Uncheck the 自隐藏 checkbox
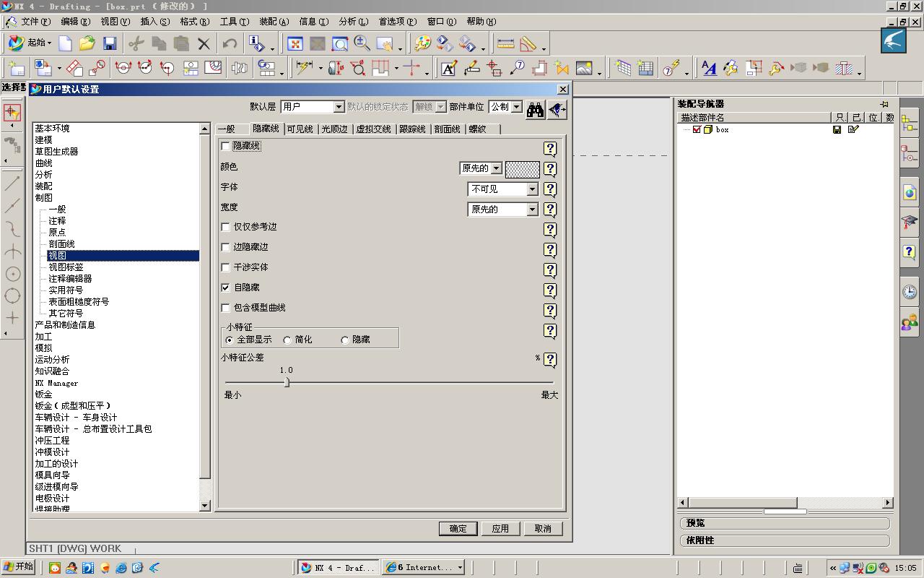 coord(226,288)
